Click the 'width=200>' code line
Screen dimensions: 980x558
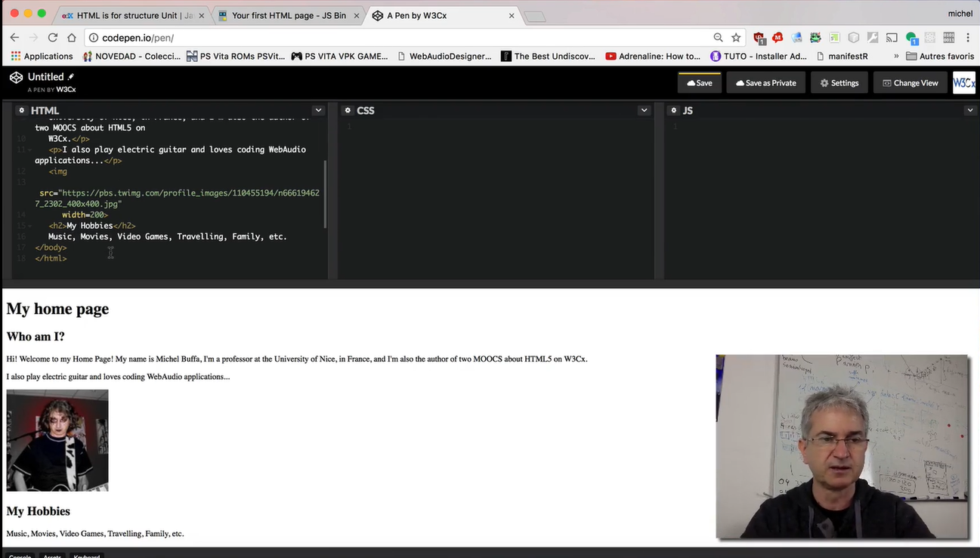pos(85,215)
